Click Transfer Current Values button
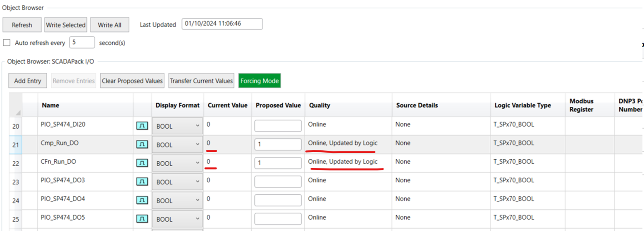This screenshot has width=644, height=232. point(201,81)
